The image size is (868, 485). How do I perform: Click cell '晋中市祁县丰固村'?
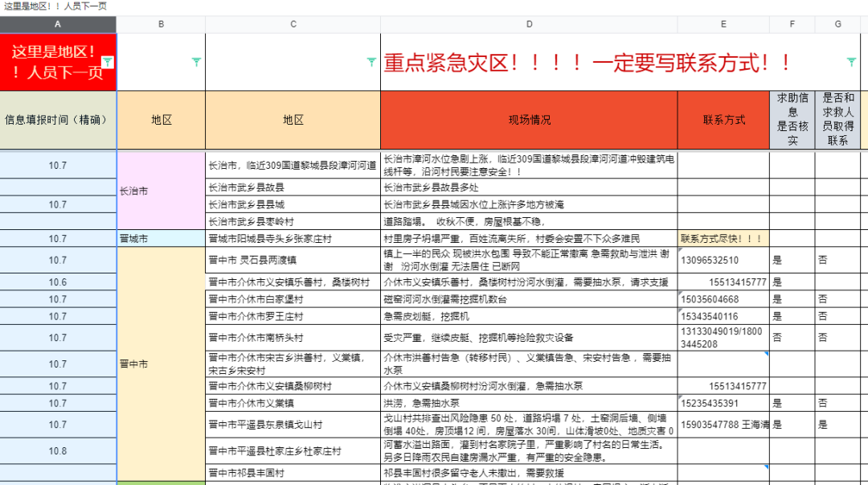tap(293, 473)
